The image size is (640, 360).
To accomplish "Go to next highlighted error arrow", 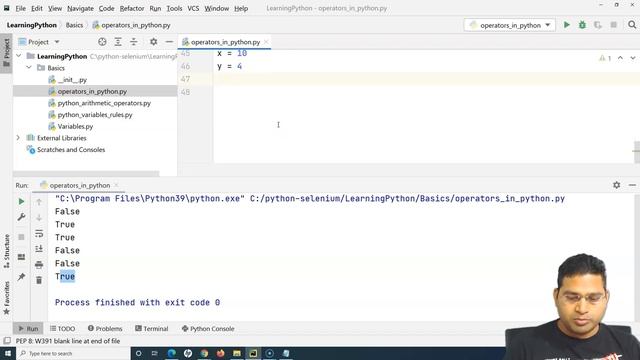I will pos(633,58).
